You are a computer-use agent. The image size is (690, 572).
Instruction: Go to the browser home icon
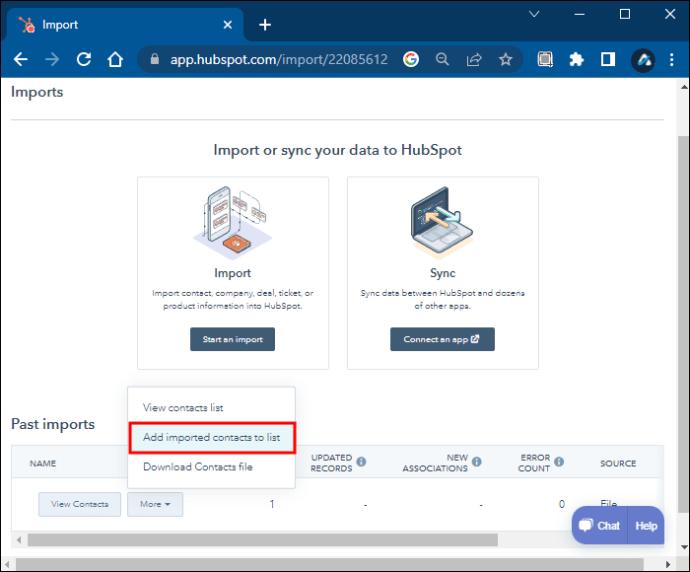[115, 59]
